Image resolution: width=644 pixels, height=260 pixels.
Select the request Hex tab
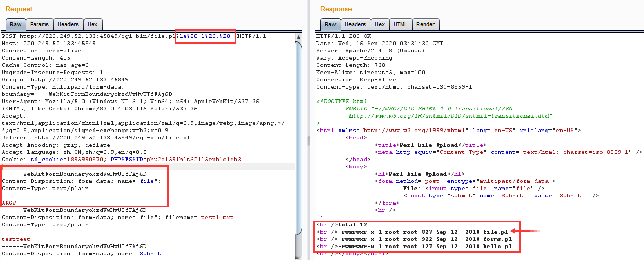tap(92, 24)
